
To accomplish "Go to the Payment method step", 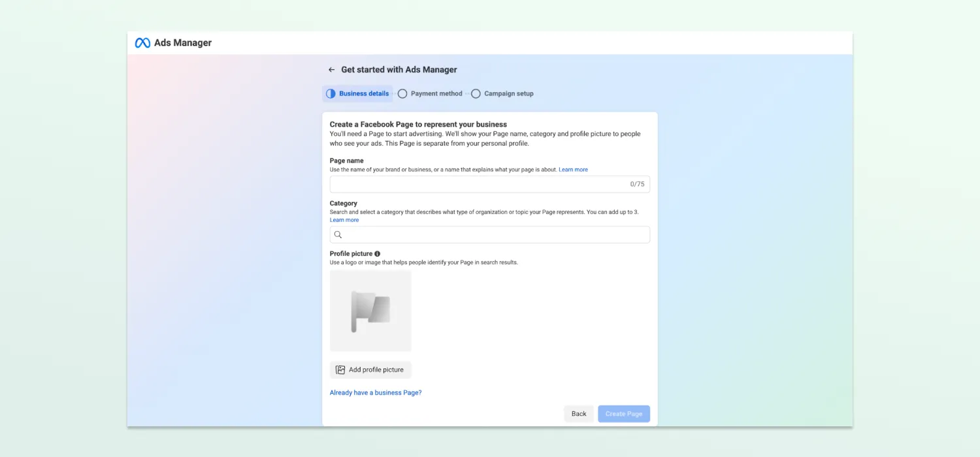I will click(430, 93).
